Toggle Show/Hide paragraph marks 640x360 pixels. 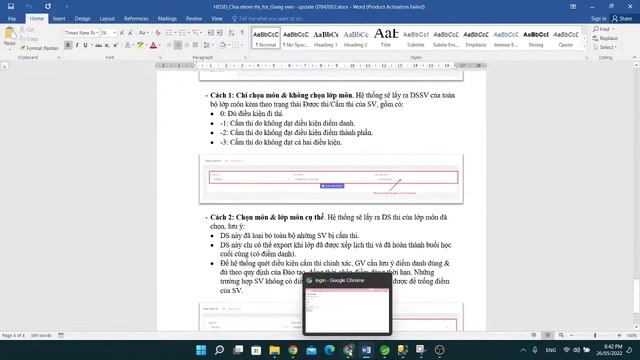(242, 33)
